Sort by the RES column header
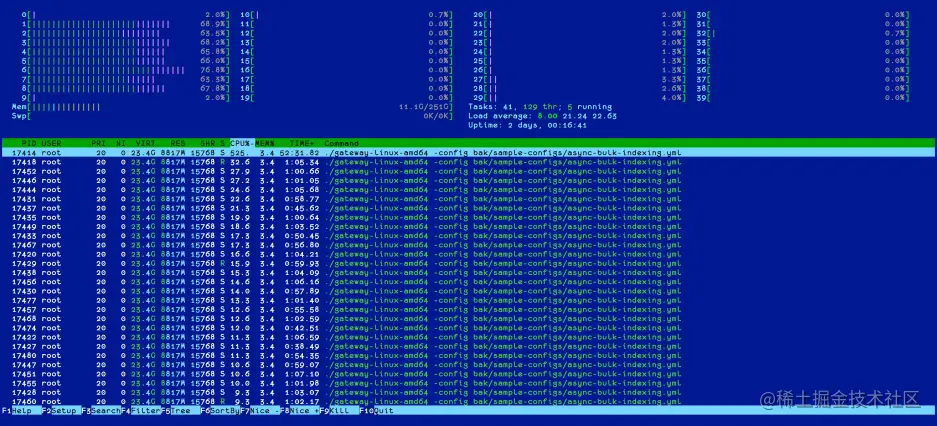 pyautogui.click(x=178, y=143)
